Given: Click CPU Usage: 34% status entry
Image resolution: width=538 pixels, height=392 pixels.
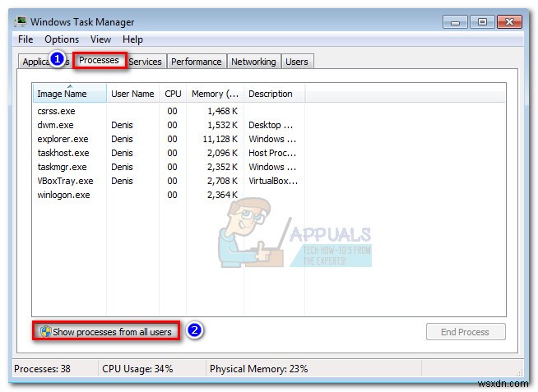Looking at the screenshot, I should click(x=137, y=369).
